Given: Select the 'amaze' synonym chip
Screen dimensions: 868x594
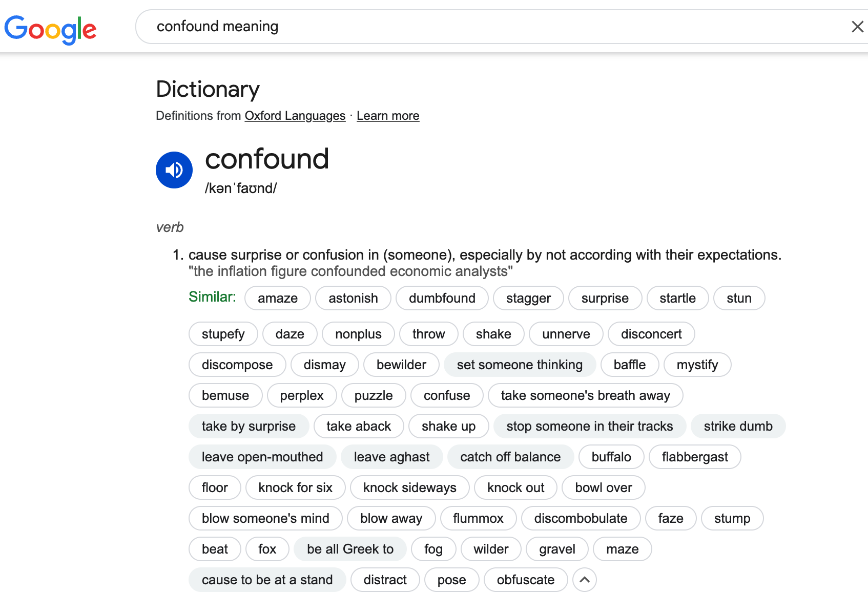Looking at the screenshot, I should tap(278, 298).
